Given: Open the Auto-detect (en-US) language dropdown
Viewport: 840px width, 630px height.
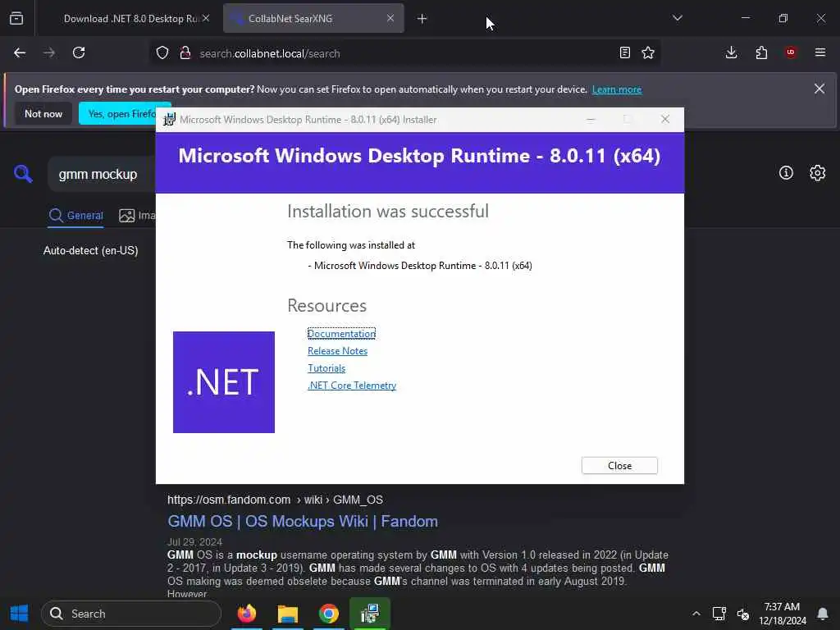Looking at the screenshot, I should [90, 250].
